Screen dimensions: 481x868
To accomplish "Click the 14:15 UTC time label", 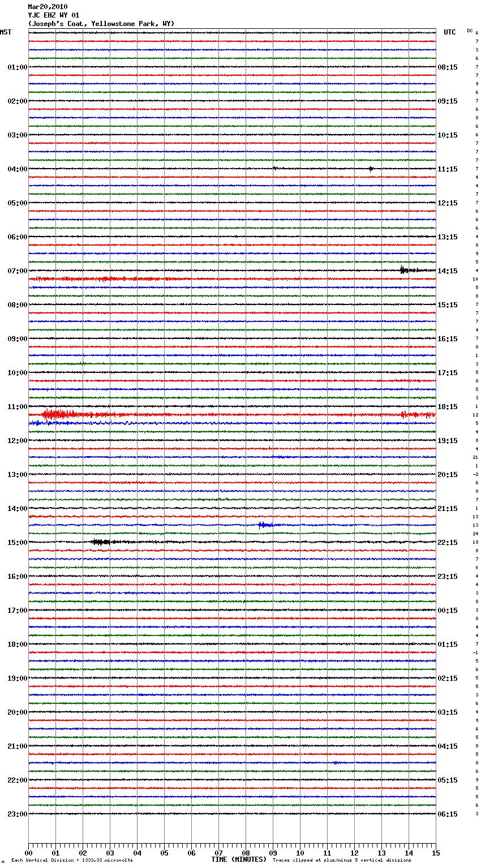I will click(x=448, y=271).
